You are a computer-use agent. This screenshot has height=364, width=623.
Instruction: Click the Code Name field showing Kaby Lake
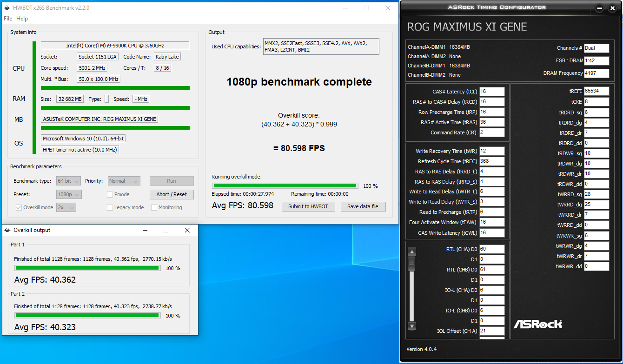click(167, 57)
